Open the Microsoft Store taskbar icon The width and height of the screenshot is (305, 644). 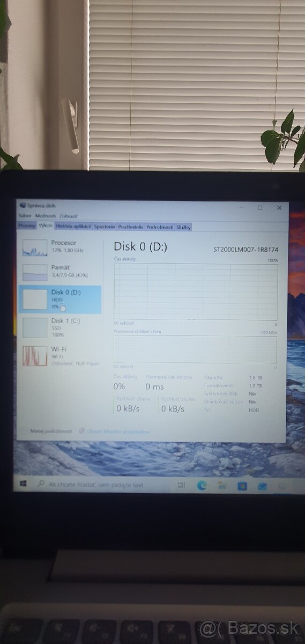click(242, 486)
